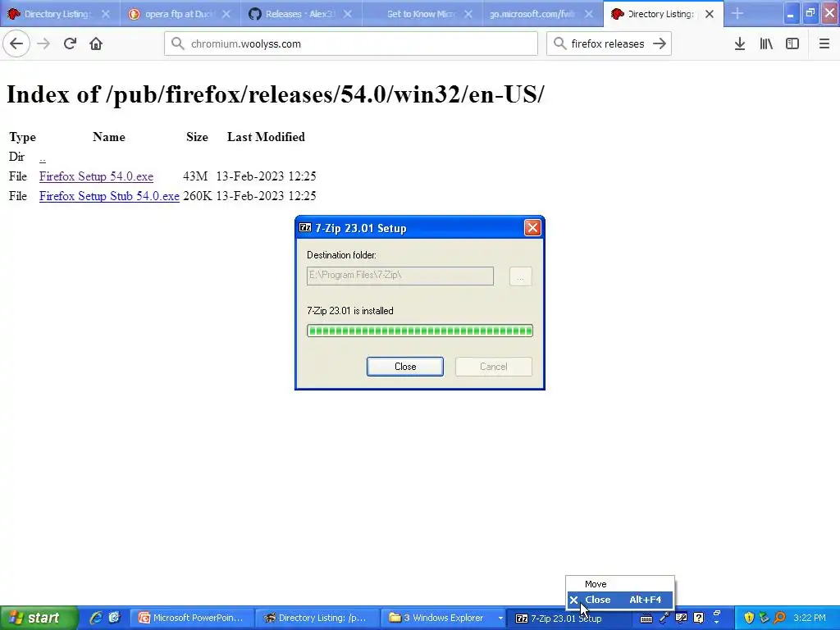Open Microsoft PowerPoint taskbar button

coord(191,618)
